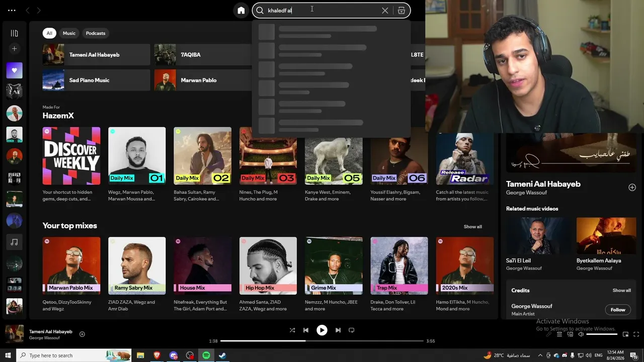Open Marwan Pablo shortcut tile
The width and height of the screenshot is (644, 362).
tap(203, 80)
